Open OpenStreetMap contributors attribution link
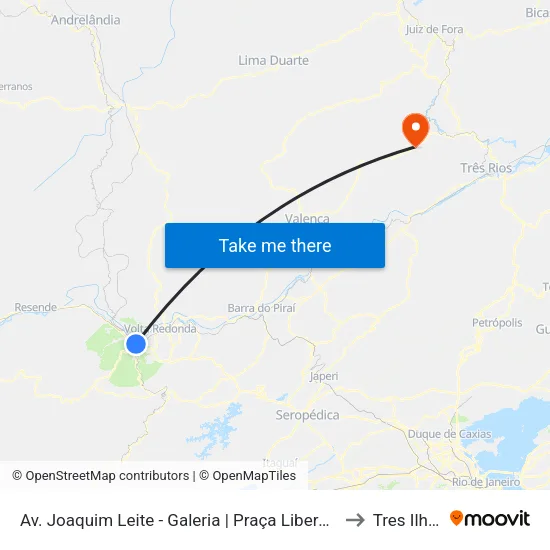This screenshot has height=550, width=550. (101, 476)
